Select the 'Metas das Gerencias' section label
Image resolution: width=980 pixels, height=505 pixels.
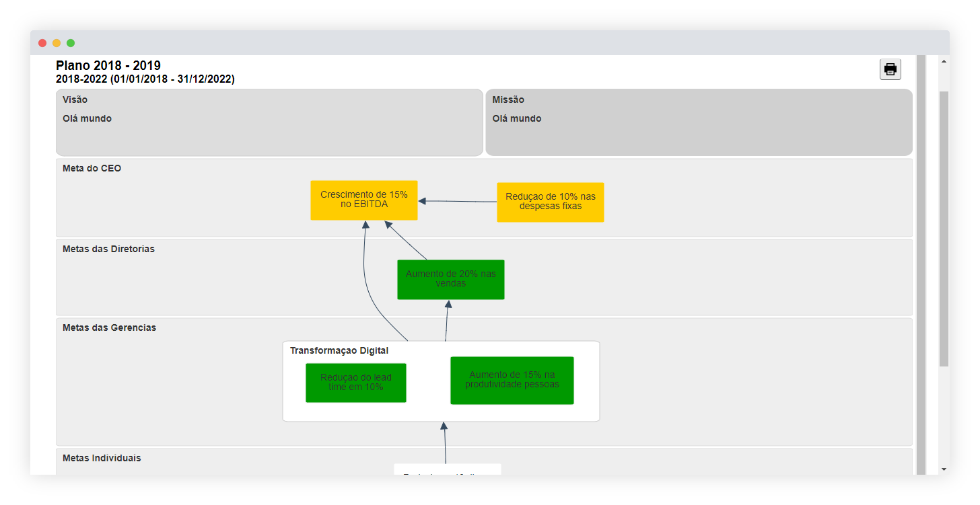[x=109, y=327]
